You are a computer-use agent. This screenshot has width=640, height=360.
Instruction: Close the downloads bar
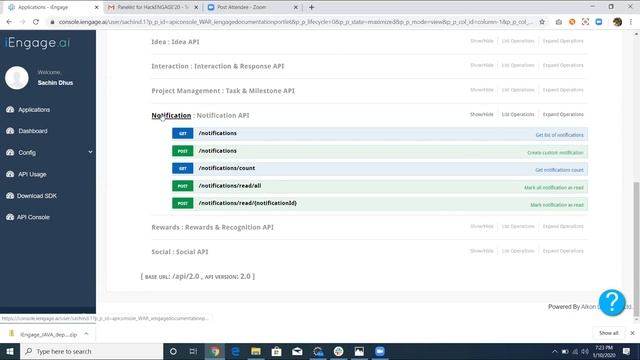[632, 333]
